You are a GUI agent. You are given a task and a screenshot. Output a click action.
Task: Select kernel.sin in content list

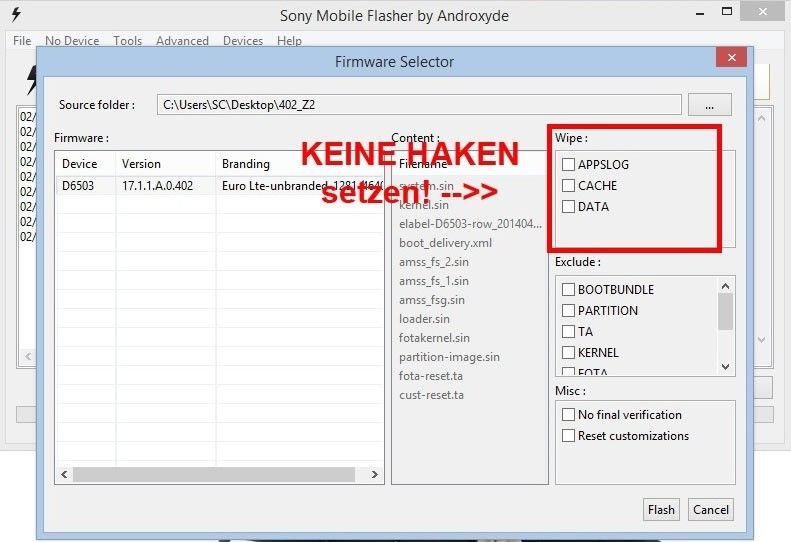(x=424, y=205)
